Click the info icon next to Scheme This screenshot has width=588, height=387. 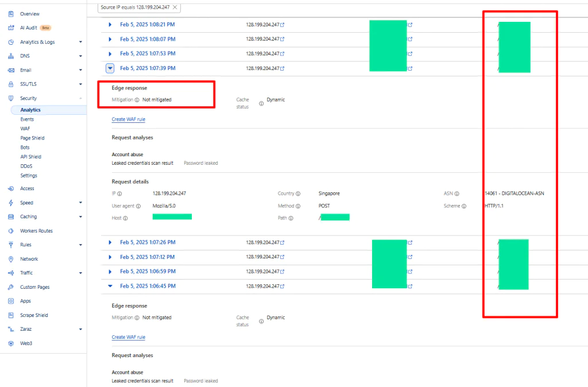(x=464, y=206)
